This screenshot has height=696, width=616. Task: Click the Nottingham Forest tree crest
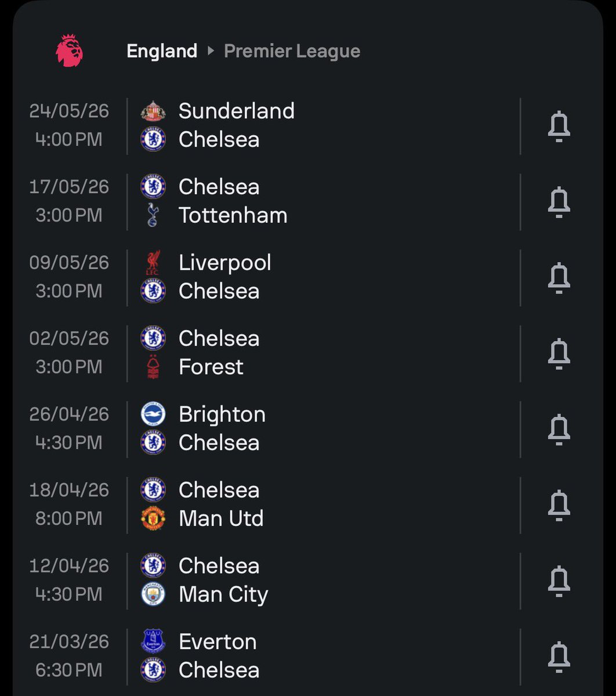tap(153, 367)
